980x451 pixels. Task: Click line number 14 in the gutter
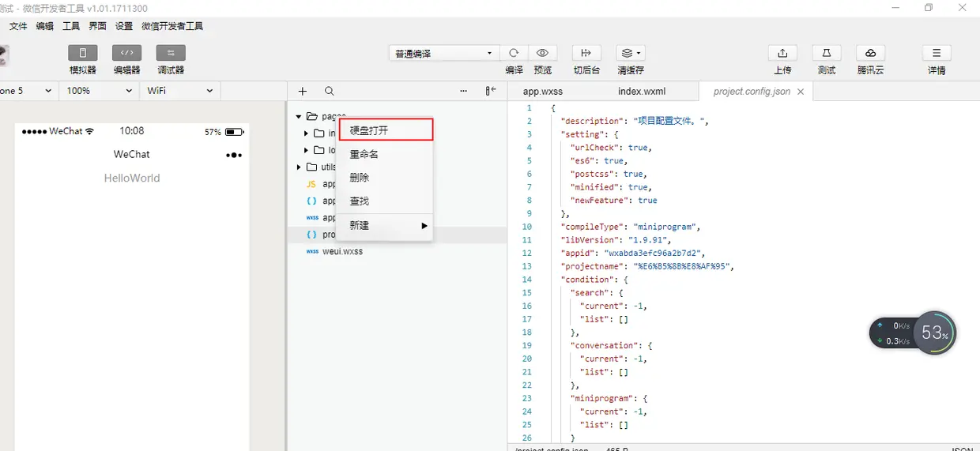point(527,280)
